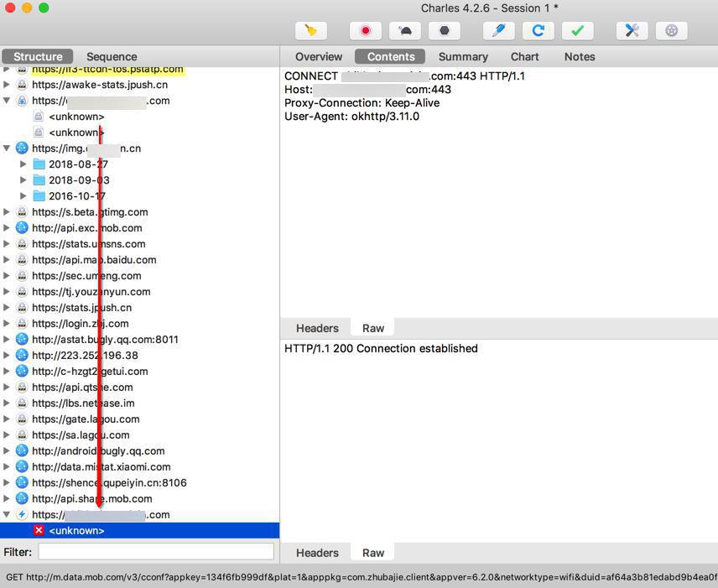Viewport: 718px width, 588px height.
Task: Click the lock icon beside stats.jpush.cn
Action: click(22, 307)
